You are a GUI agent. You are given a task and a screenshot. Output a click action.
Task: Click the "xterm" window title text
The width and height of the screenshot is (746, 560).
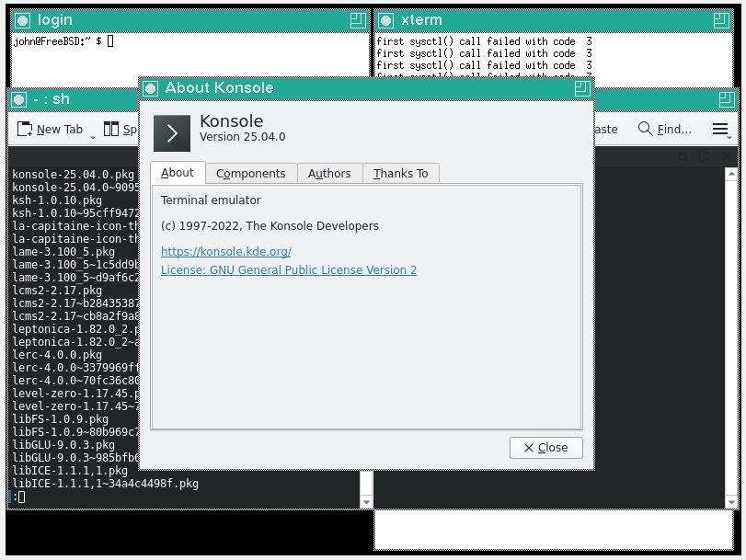pyautogui.click(x=421, y=20)
